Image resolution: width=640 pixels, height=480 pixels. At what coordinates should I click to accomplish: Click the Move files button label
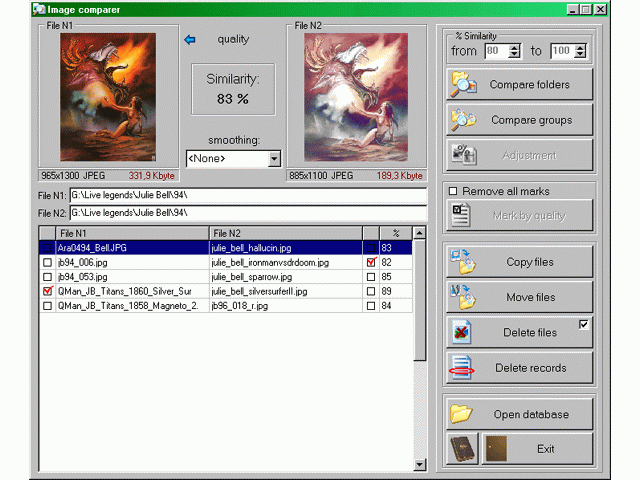point(531,297)
